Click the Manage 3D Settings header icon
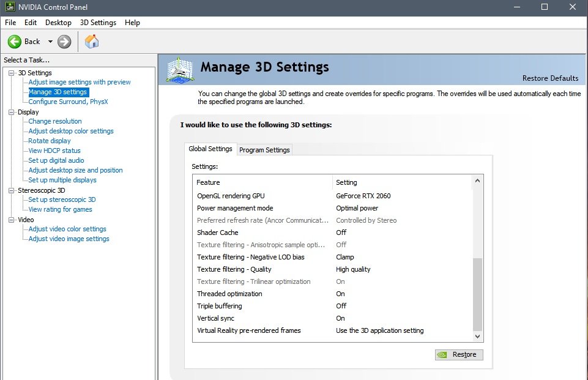This screenshot has width=588, height=380. (180, 70)
